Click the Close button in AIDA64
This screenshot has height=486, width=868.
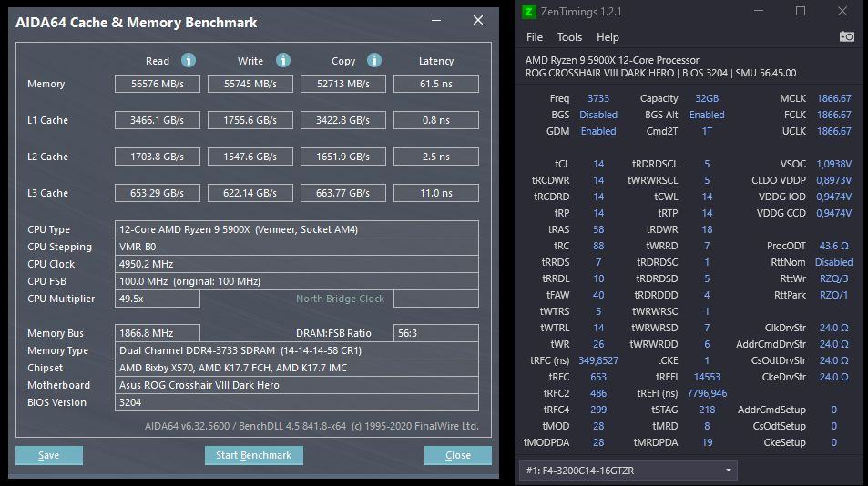pos(458,455)
